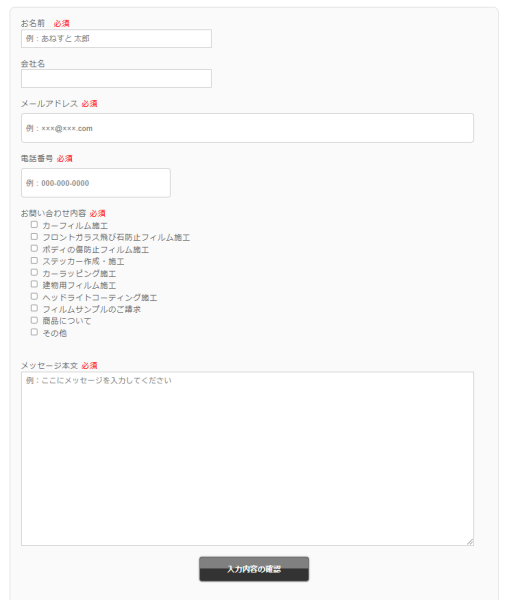
Task: Enable the ボディの傷防止フィルム施工 option
Action: click(34, 248)
